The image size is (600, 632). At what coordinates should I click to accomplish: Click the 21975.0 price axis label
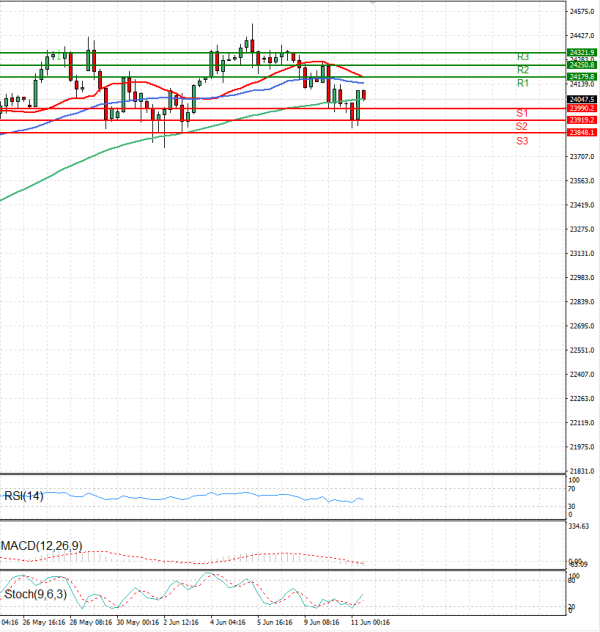point(582,447)
